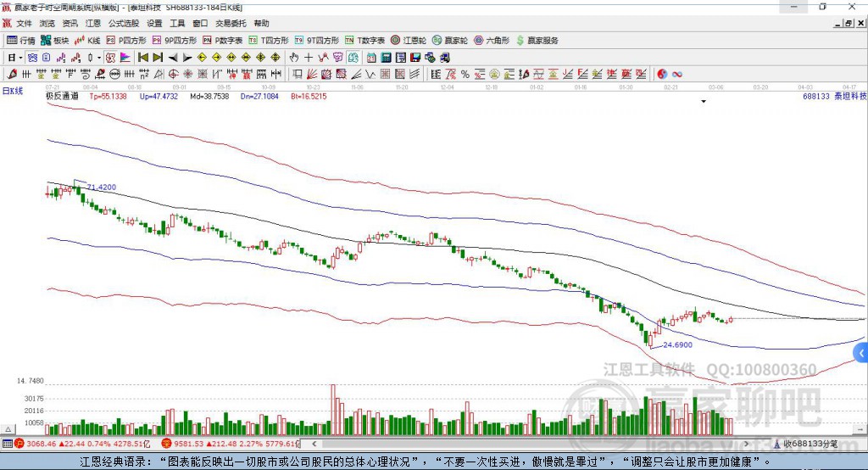Open the 赢家轮 wheel tool

coord(450,41)
